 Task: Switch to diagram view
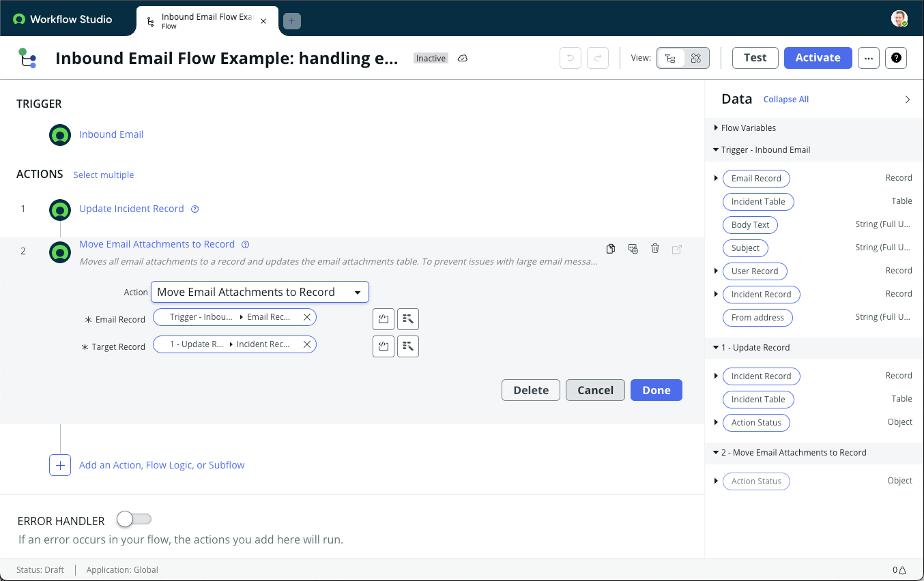696,58
